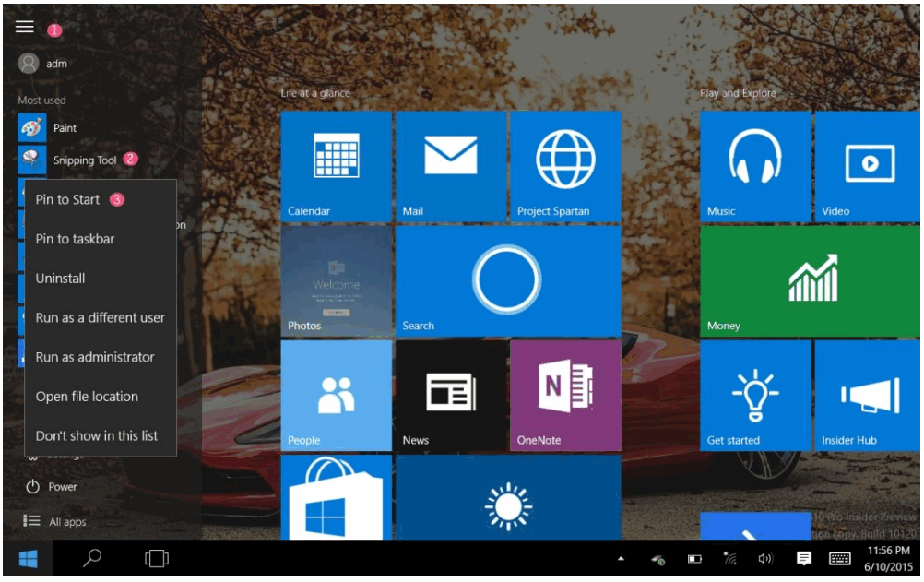Choose Run as administrator
The width and height of the screenshot is (924, 582).
pos(95,357)
